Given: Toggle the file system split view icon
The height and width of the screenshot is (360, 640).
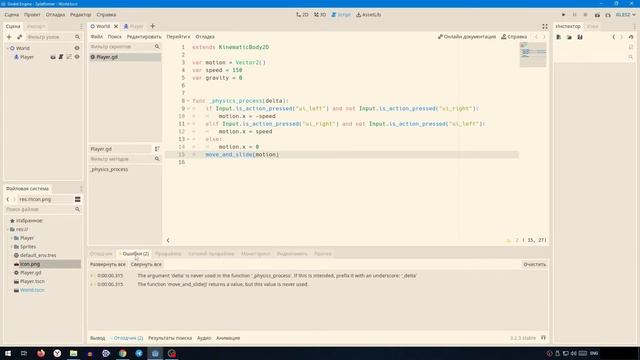Looking at the screenshot, I should click(x=78, y=199).
